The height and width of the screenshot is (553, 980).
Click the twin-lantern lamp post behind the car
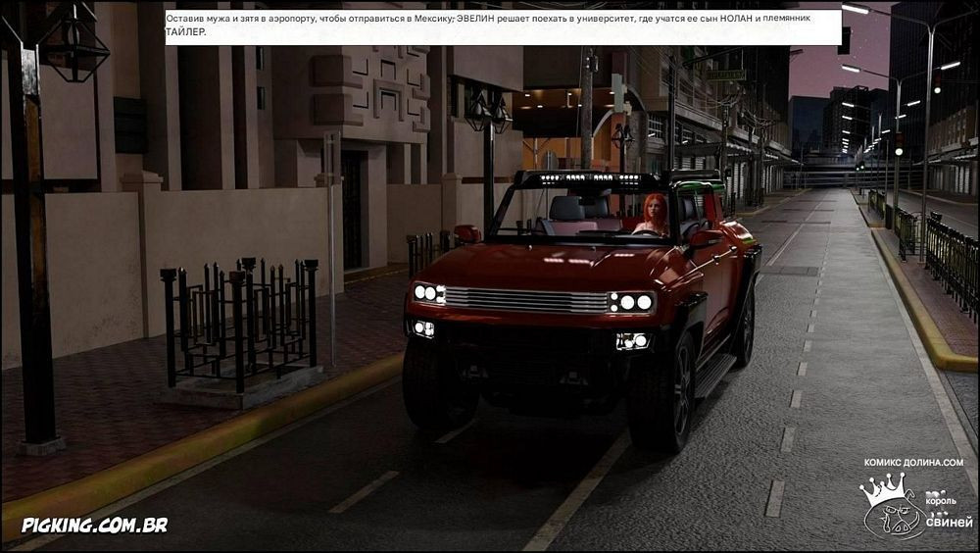[487, 114]
